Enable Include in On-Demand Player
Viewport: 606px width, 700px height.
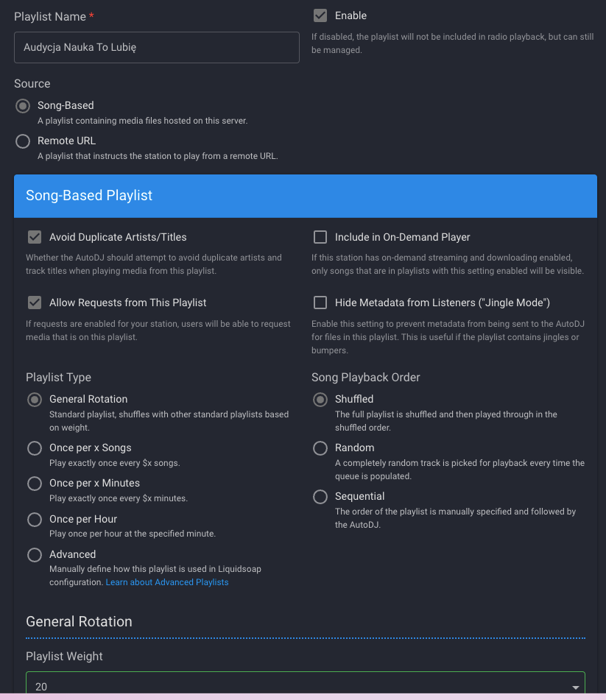point(320,237)
